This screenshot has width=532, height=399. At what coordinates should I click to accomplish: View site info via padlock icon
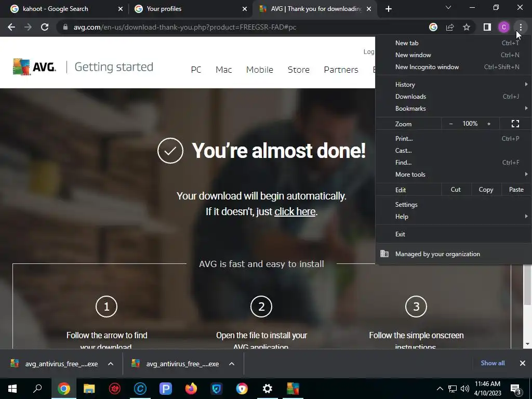(x=65, y=27)
